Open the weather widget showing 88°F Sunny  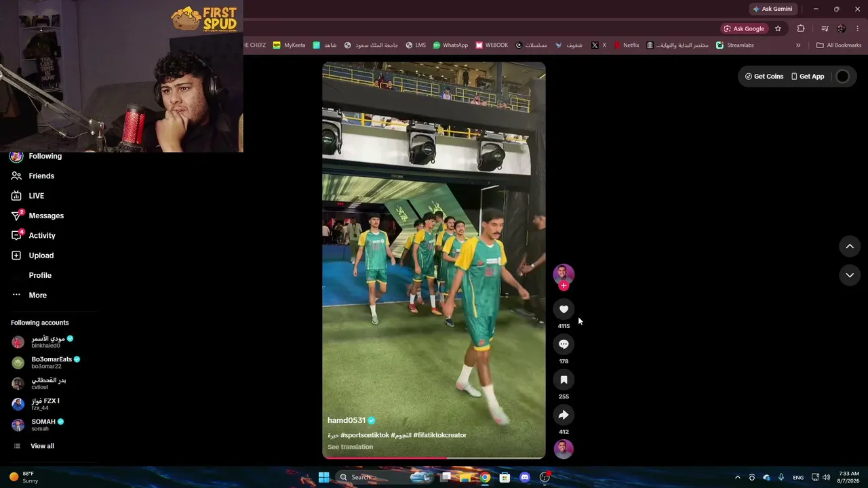[x=23, y=477]
